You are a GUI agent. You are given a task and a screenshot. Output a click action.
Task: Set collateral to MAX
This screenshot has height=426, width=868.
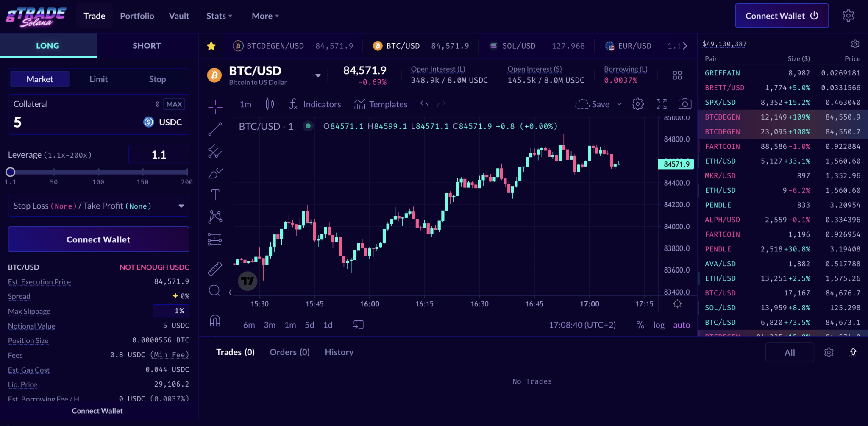[174, 104]
